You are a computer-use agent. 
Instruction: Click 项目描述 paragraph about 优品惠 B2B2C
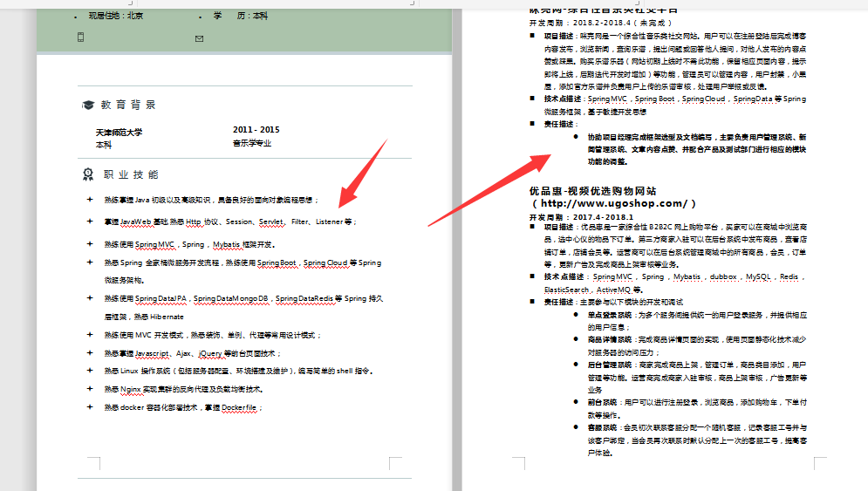point(675,246)
